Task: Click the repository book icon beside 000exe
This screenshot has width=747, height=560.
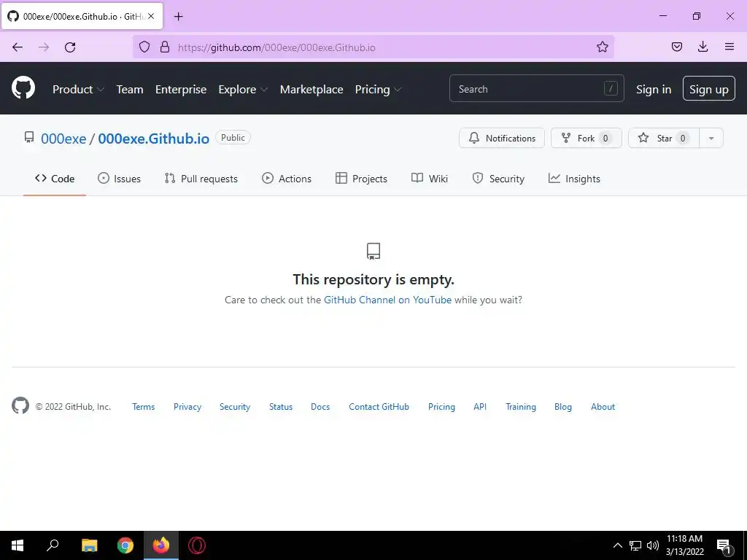Action: (29, 138)
